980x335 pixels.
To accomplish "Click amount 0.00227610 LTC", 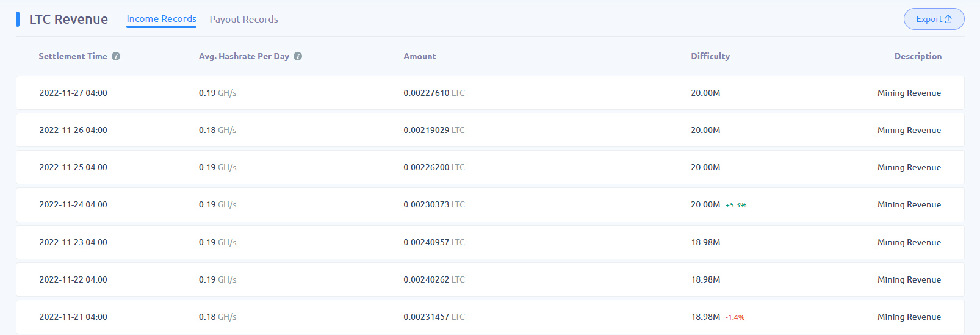I will point(434,93).
